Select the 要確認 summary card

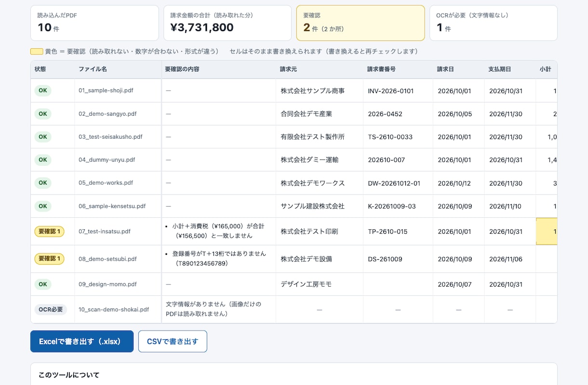point(361,23)
